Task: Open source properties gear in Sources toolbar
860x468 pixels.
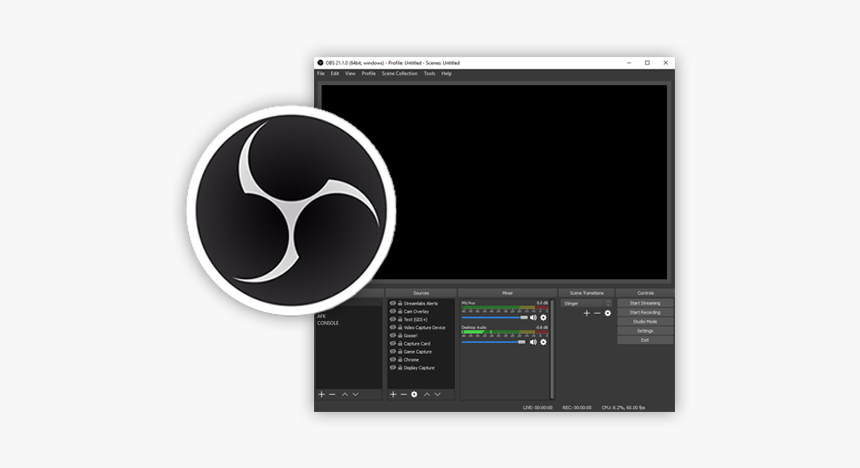Action: (x=414, y=394)
